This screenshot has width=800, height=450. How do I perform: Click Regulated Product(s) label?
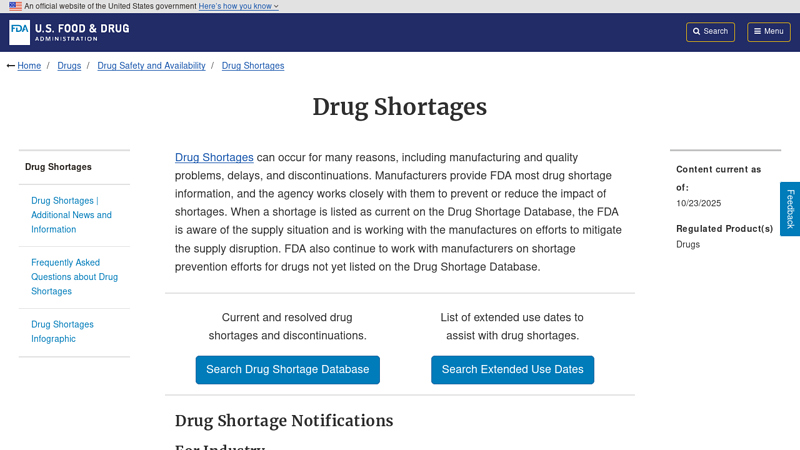pyautogui.click(x=724, y=229)
